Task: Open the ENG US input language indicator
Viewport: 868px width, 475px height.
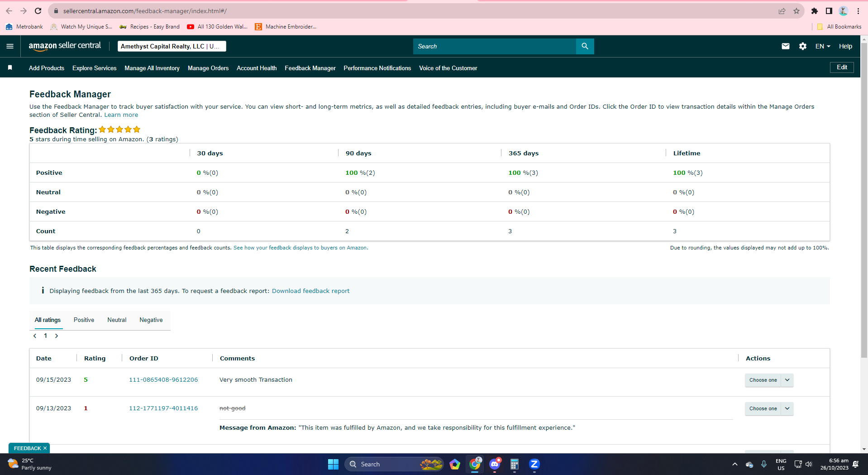Action: (781, 464)
